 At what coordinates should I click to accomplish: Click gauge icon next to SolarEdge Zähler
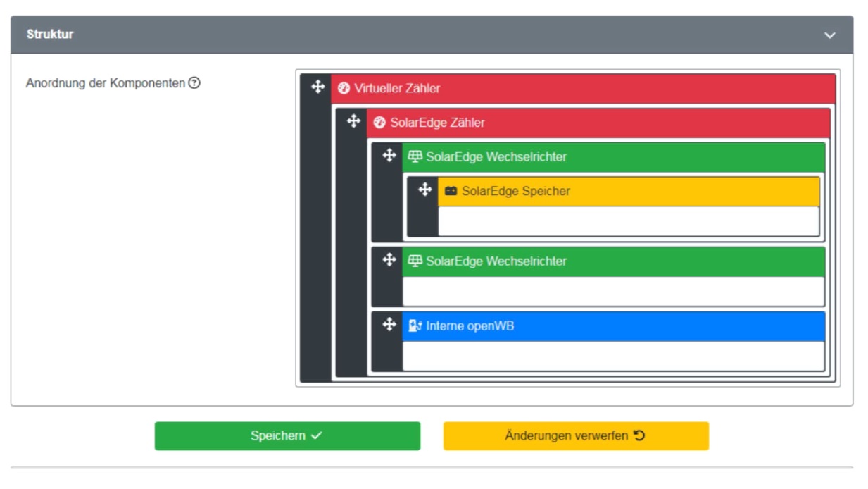[379, 123]
